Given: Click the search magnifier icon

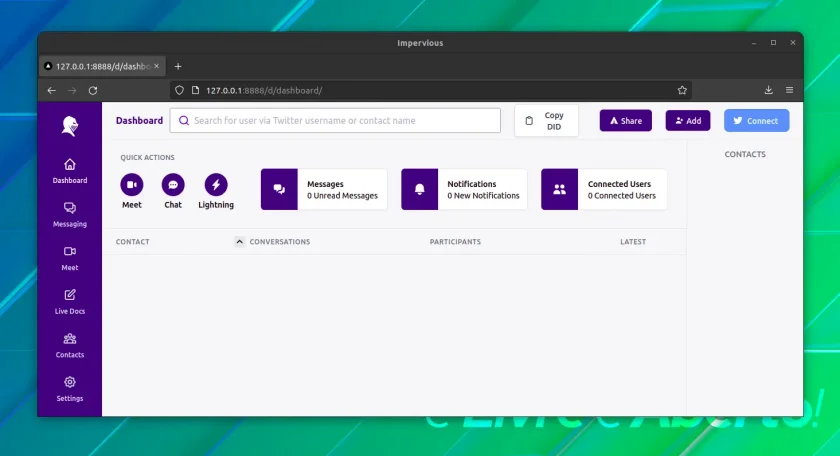Looking at the screenshot, I should click(184, 121).
